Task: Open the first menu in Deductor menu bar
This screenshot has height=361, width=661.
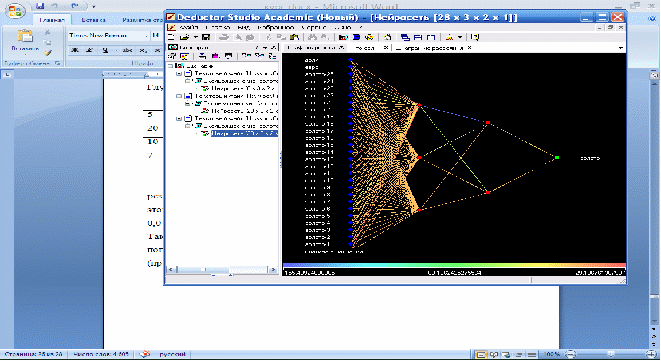Action: coord(188,27)
